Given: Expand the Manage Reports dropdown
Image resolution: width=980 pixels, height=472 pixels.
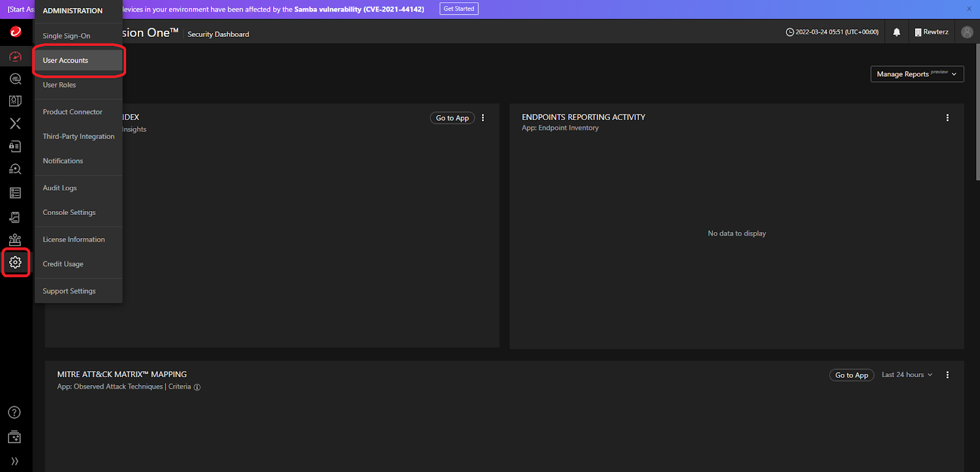Looking at the screenshot, I should click(x=917, y=74).
